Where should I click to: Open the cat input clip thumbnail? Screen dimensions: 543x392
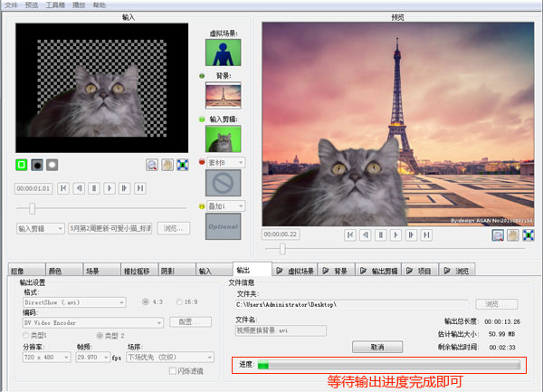click(x=224, y=139)
